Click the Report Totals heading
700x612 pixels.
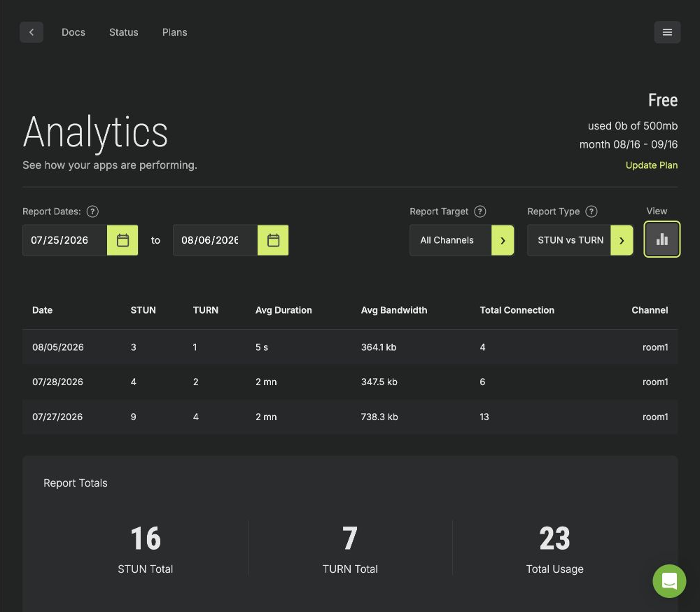pyautogui.click(x=76, y=483)
